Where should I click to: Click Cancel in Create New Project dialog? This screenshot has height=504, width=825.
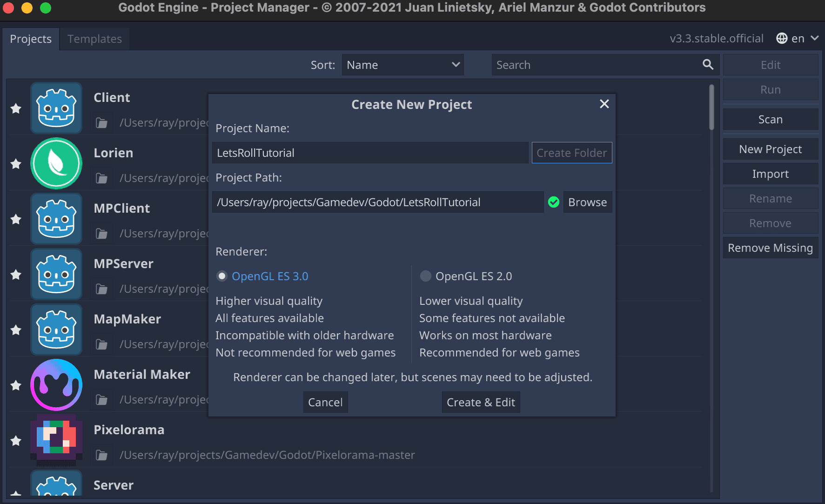point(325,402)
